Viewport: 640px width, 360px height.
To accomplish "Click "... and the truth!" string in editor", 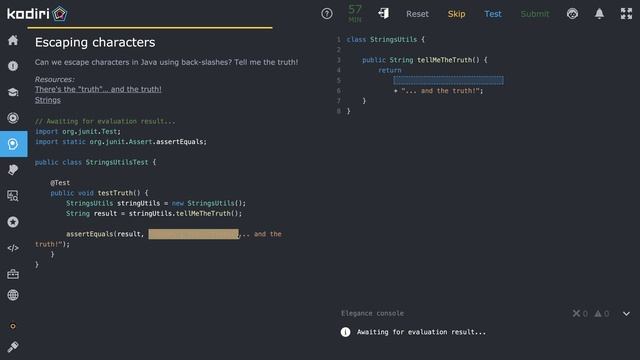I will [440, 91].
